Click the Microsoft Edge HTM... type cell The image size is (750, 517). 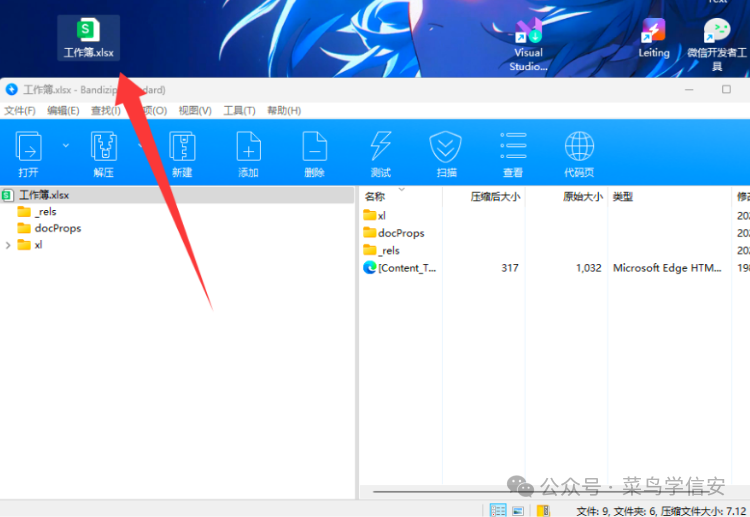(667, 268)
